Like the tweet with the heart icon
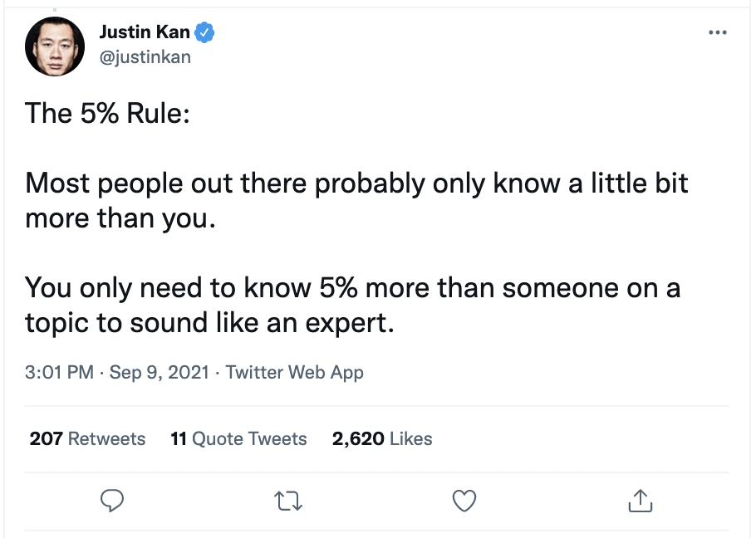This screenshot has width=756, height=538. [x=464, y=500]
